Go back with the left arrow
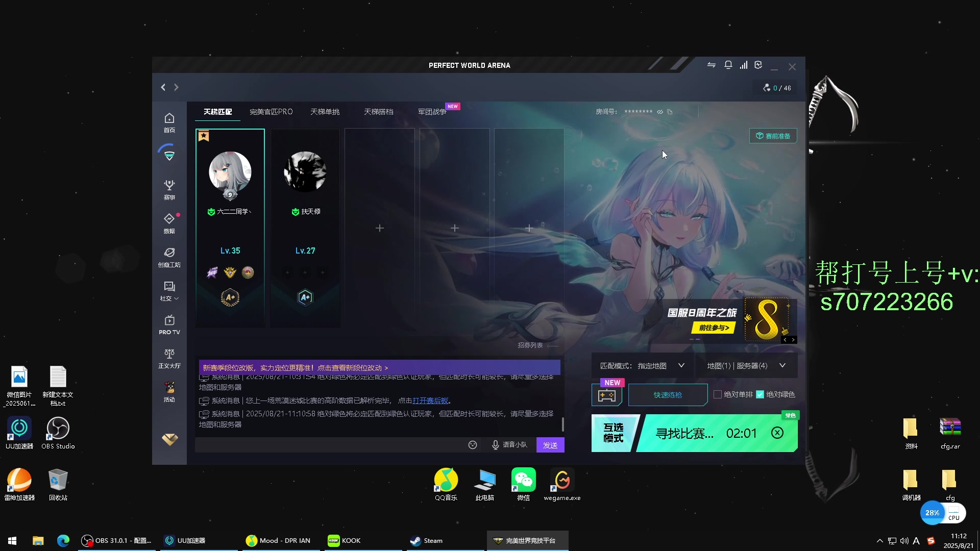The width and height of the screenshot is (980, 551). 163,87
